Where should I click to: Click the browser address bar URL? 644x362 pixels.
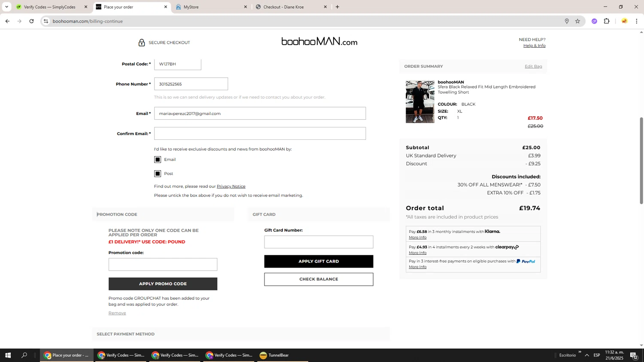coord(88,21)
